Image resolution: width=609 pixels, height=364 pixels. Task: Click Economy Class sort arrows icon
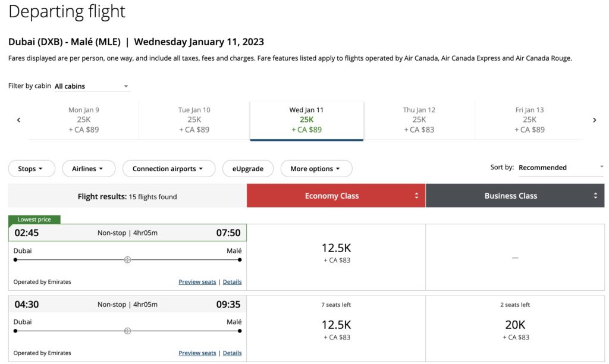(x=416, y=196)
